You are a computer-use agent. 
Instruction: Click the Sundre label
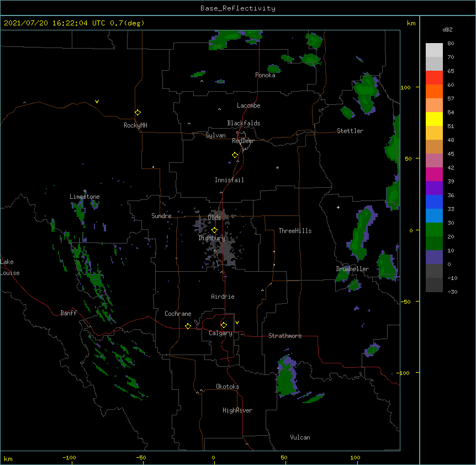[161, 216]
